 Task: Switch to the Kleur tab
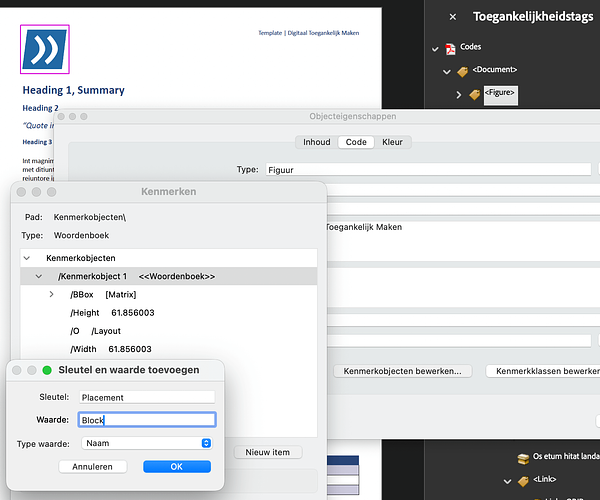392,142
